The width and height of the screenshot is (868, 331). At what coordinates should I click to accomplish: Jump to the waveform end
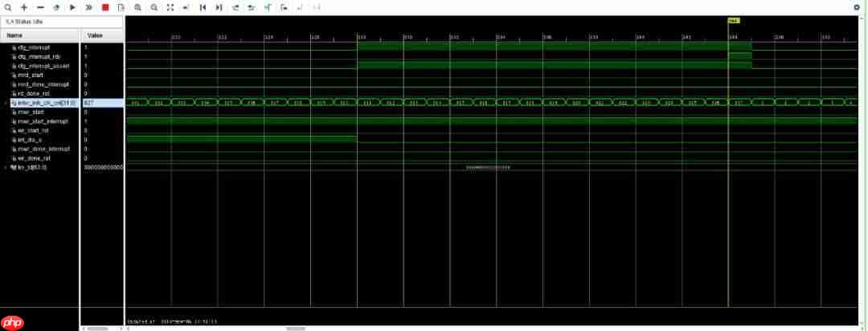pos(219,8)
